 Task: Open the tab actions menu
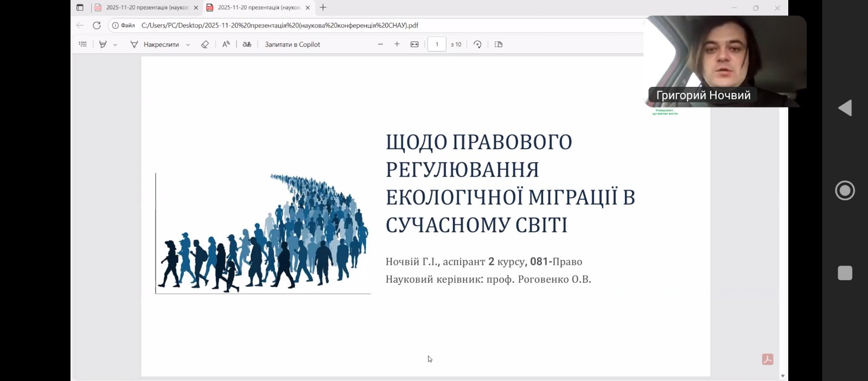pos(80,8)
